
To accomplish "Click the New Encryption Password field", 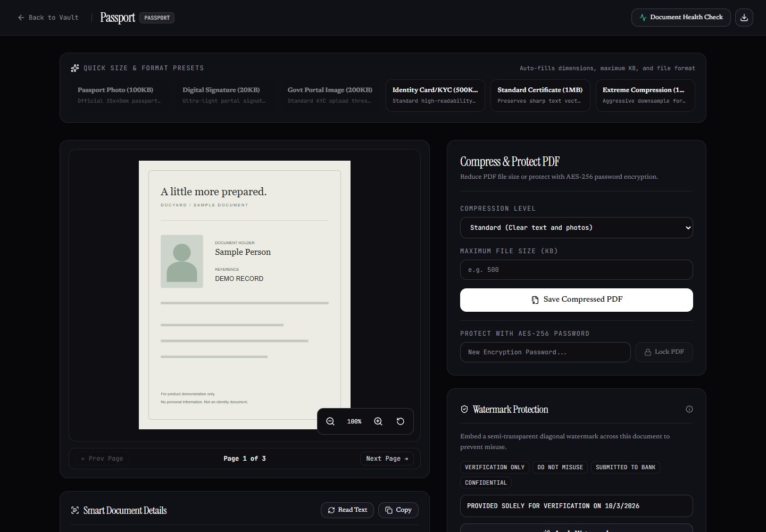I will 545,352.
